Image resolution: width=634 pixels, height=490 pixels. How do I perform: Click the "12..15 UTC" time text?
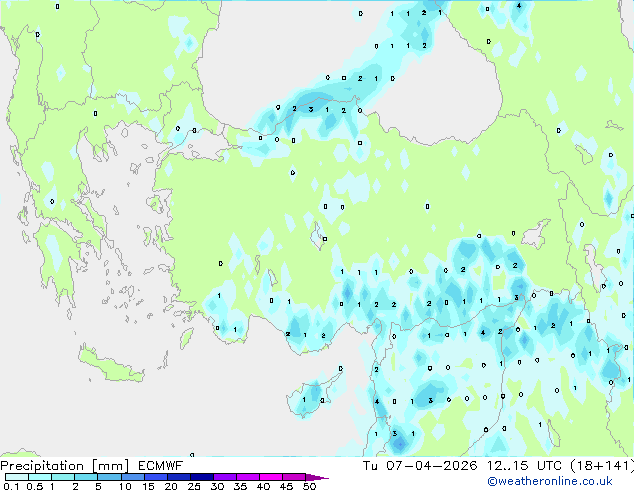[x=524, y=466]
